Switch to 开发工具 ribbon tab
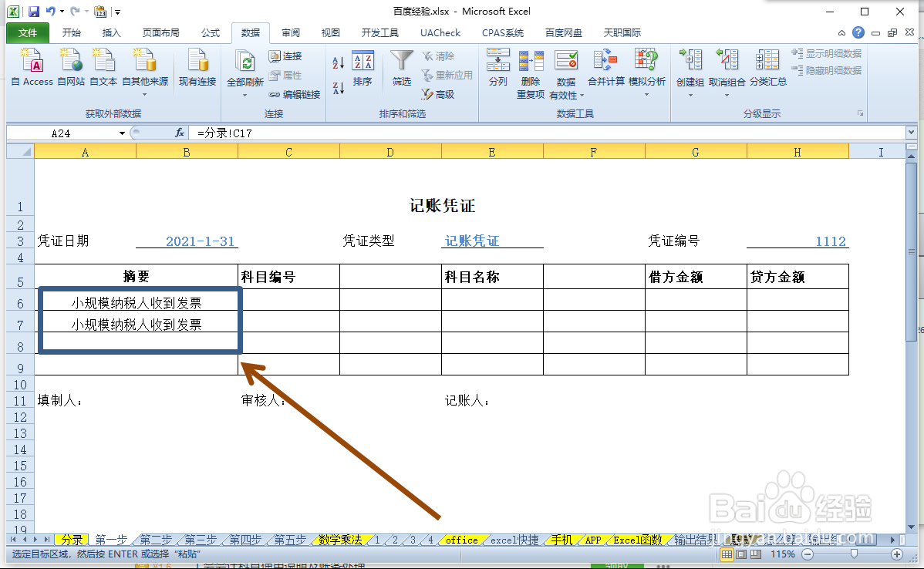This screenshot has height=569, width=924. tap(380, 33)
